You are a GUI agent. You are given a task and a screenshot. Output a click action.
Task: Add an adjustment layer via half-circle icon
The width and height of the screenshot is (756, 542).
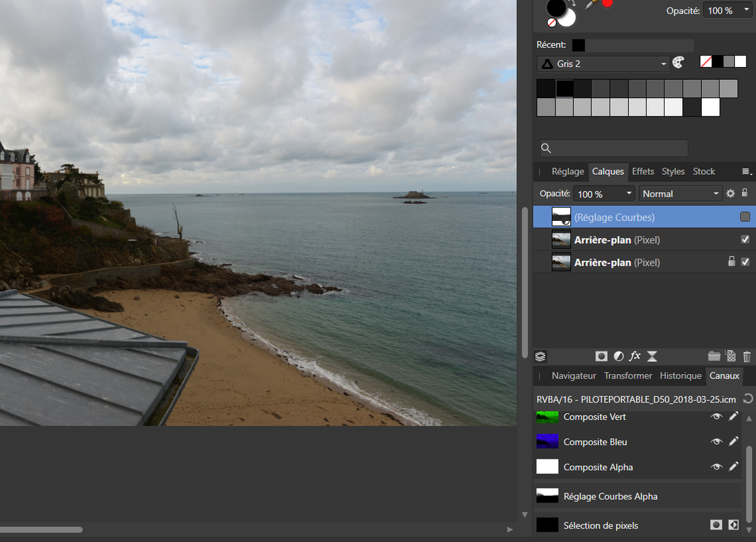pyautogui.click(x=618, y=356)
